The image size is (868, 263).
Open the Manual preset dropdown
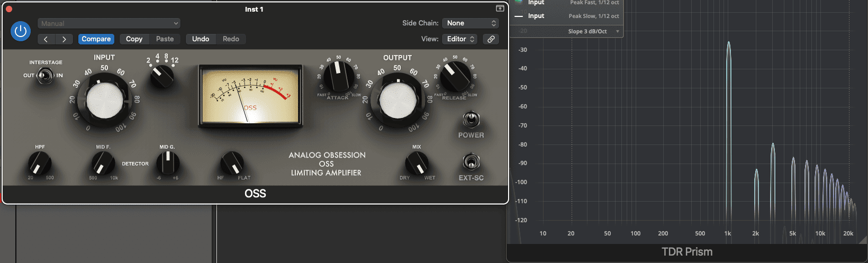(109, 23)
